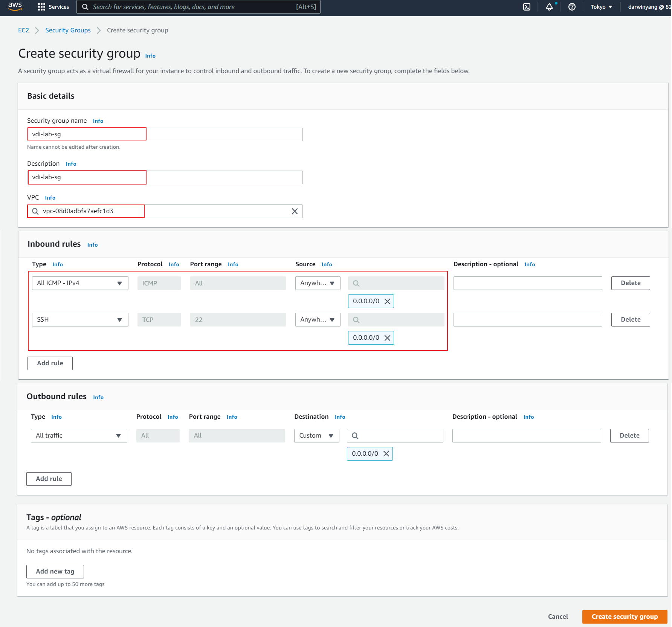Navigate to EC2 breadcrumb
672x627 pixels.
pos(23,30)
